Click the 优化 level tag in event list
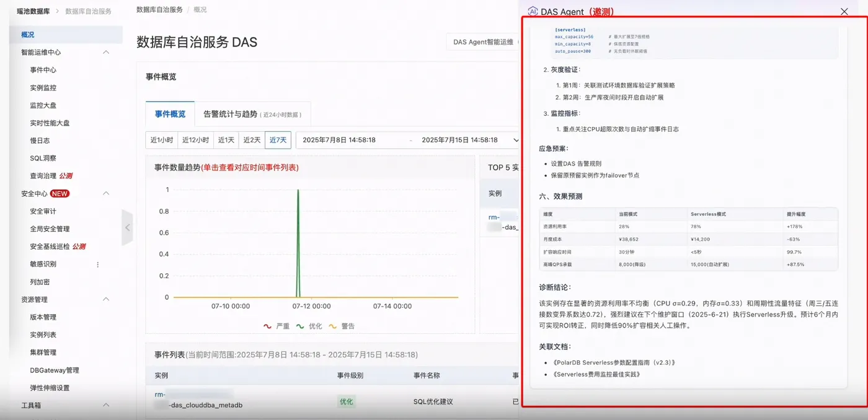 346,401
